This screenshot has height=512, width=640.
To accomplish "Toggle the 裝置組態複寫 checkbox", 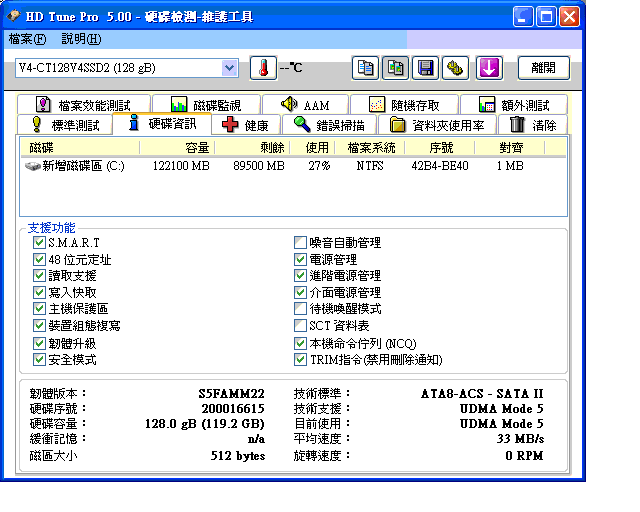I will (x=39, y=325).
